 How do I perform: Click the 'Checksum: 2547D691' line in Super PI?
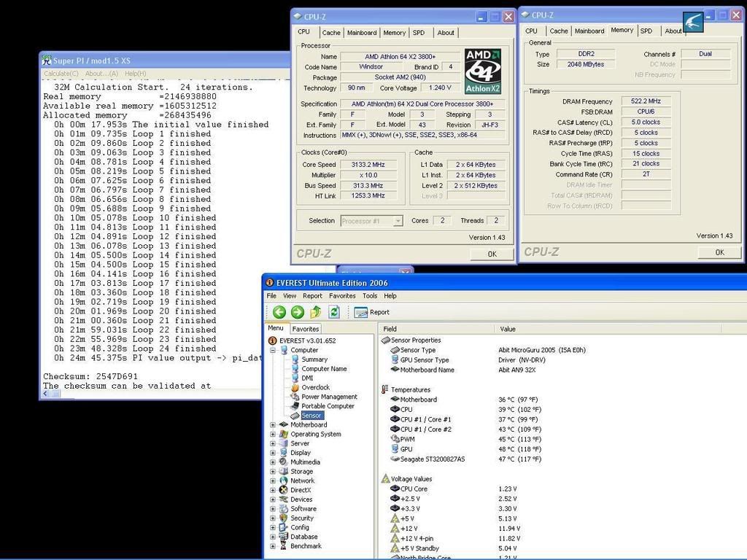point(90,376)
